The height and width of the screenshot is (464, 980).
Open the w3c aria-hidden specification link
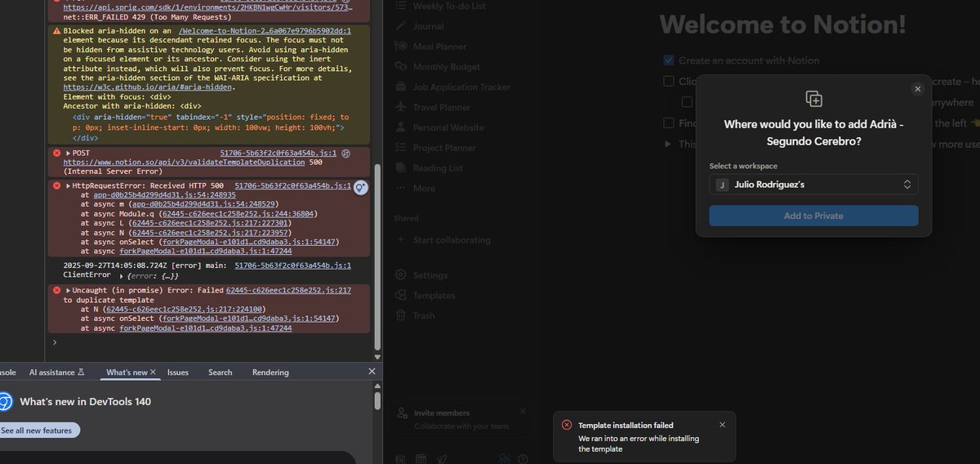coord(148,87)
